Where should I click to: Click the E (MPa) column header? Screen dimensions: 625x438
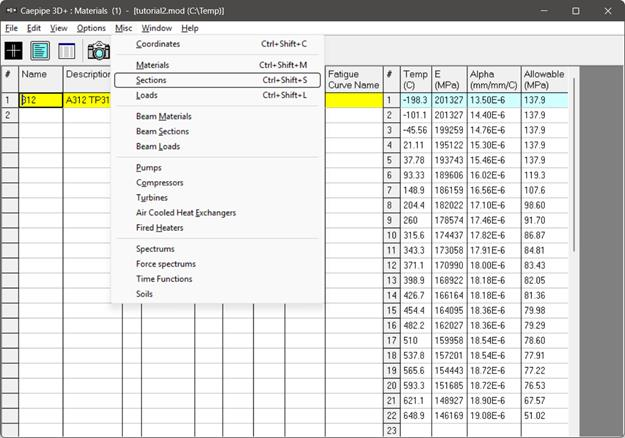pyautogui.click(x=449, y=79)
